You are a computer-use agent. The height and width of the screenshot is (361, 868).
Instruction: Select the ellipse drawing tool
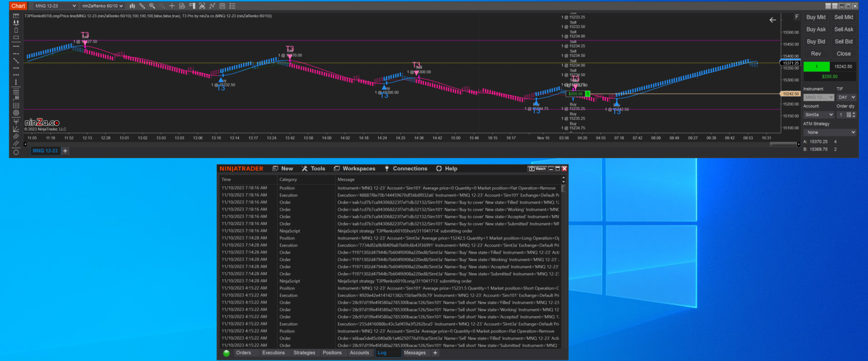click(x=16, y=152)
